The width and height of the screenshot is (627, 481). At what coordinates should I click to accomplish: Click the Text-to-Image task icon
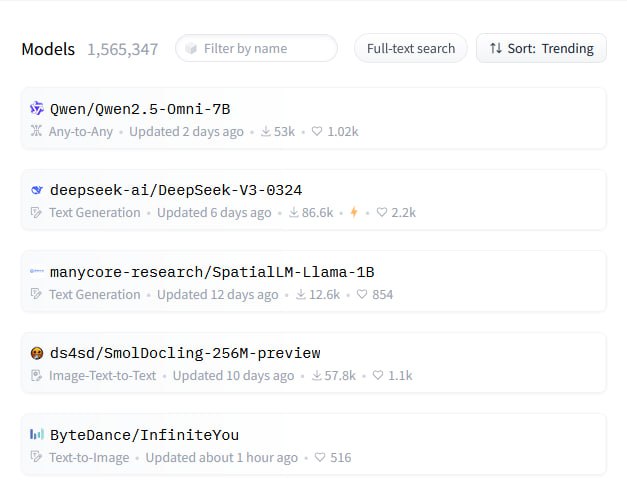click(37, 457)
